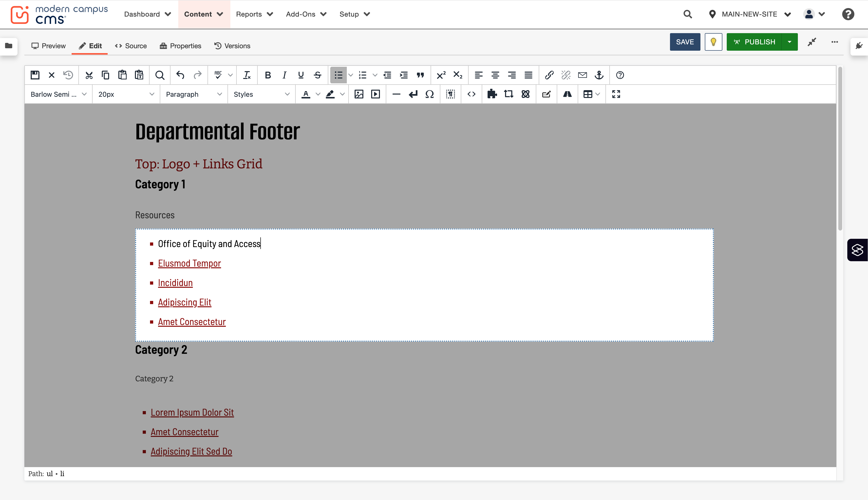868x500 pixels.
Task: Toggle strikethrough formatting
Action: pos(318,75)
